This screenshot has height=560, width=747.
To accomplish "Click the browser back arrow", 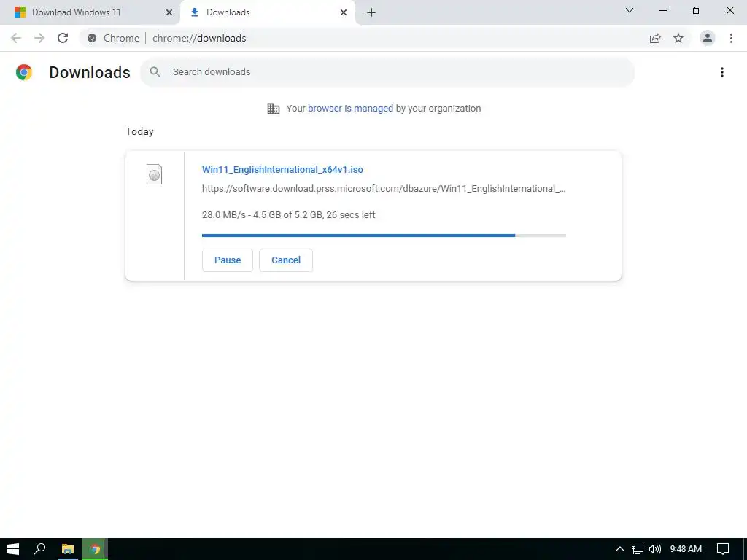I will click(16, 38).
